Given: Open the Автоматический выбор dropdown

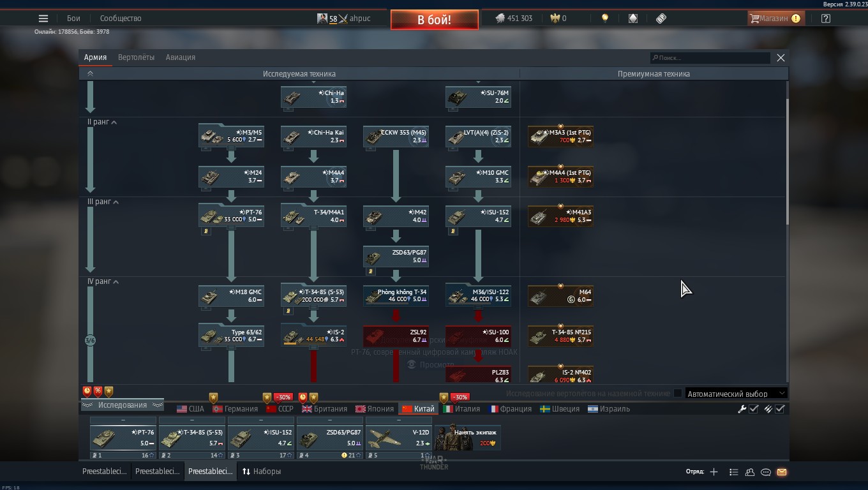Looking at the screenshot, I should 736,394.
